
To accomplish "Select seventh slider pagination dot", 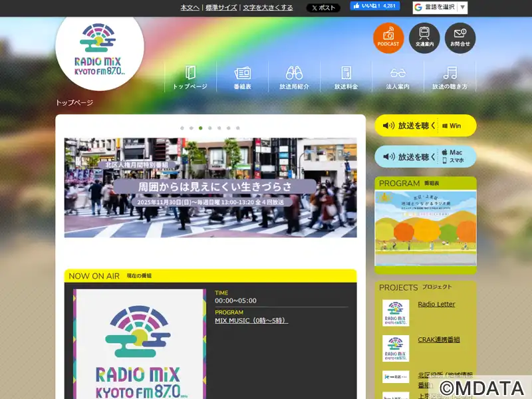I will (238, 128).
